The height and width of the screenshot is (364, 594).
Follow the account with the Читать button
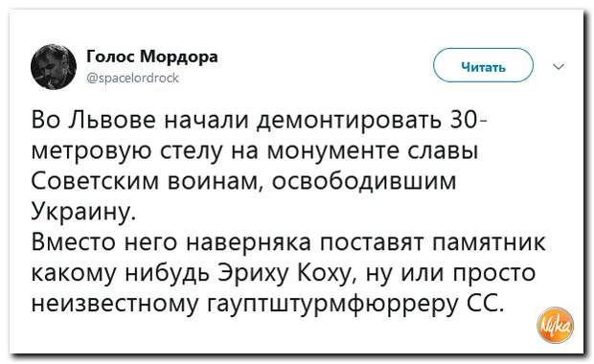coord(484,65)
